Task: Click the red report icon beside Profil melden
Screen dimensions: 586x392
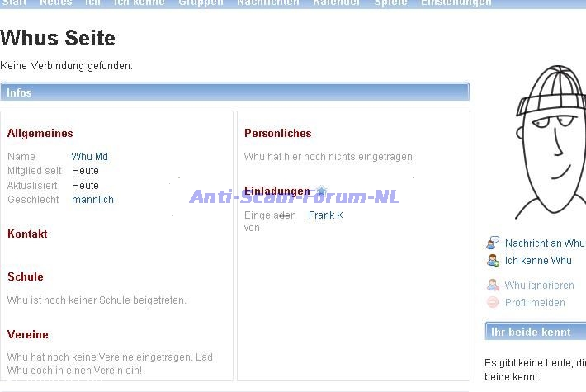Action: [x=493, y=303]
